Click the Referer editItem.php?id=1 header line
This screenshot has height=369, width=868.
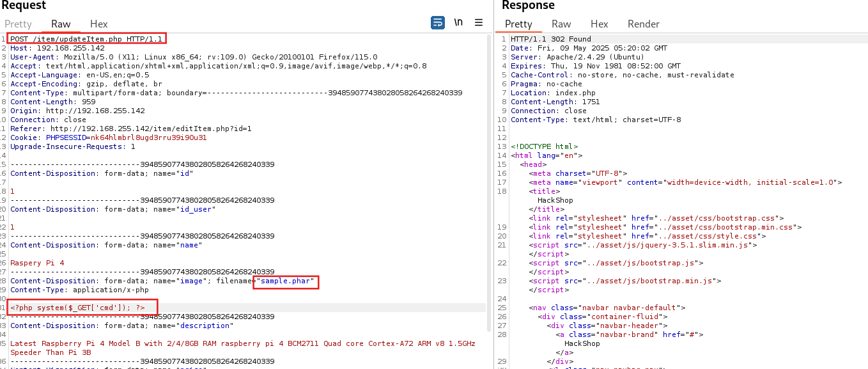pos(131,129)
